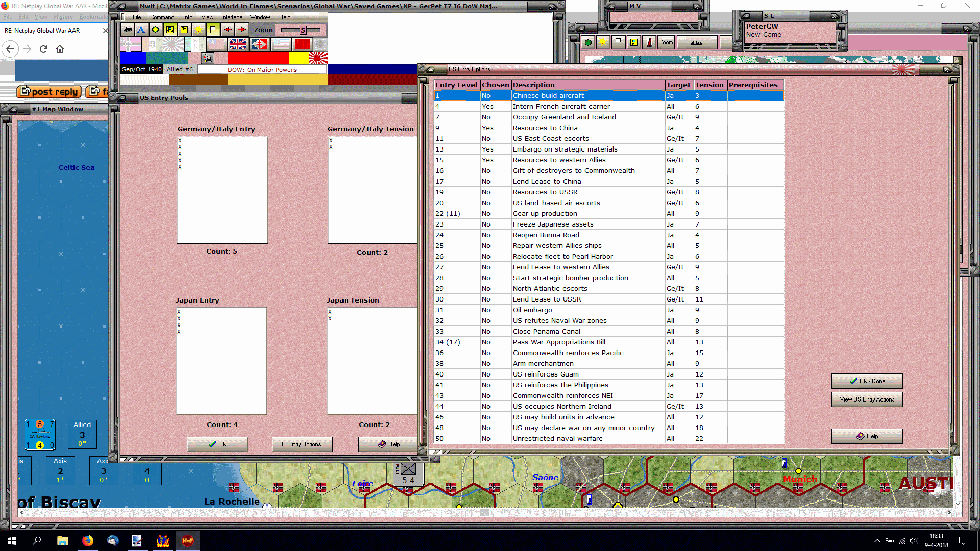Screen dimensions: 980x551
Task: Go to the browser home page
Action: tap(60, 49)
